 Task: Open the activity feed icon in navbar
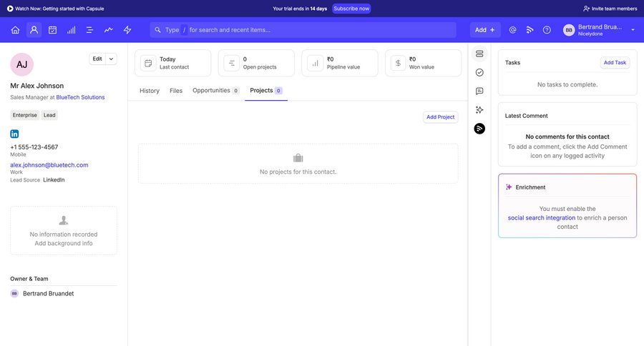click(x=530, y=30)
